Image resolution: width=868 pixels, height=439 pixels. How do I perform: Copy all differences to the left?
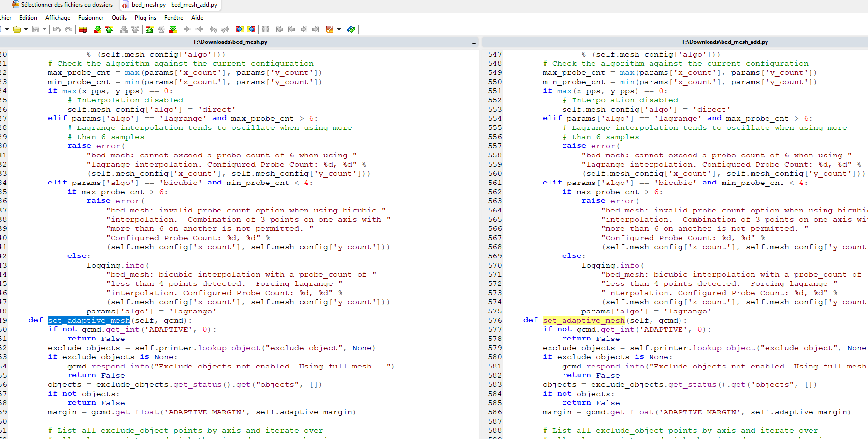click(251, 29)
